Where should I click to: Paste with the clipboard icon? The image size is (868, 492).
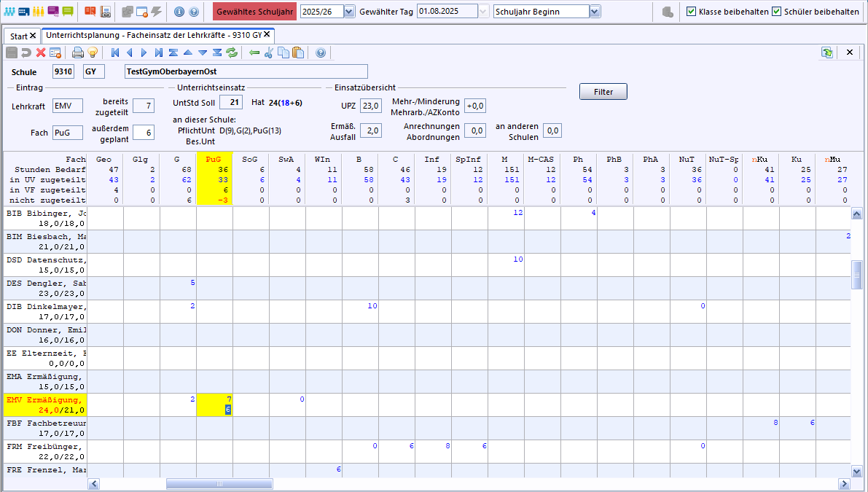click(298, 52)
